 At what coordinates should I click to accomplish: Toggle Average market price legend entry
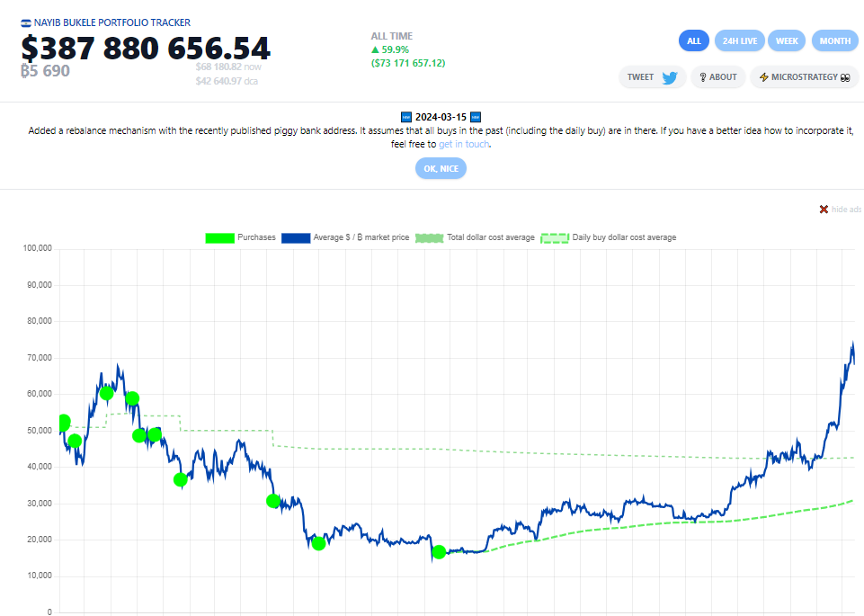345,237
